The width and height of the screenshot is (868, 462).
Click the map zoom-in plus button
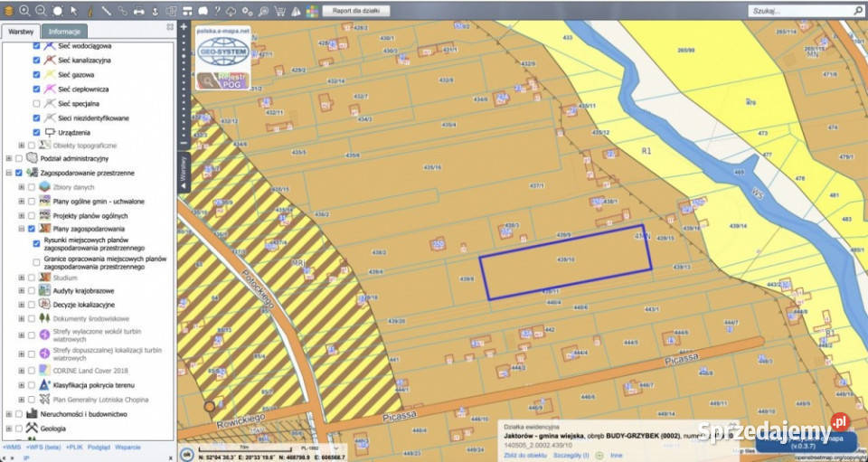tap(184, 26)
